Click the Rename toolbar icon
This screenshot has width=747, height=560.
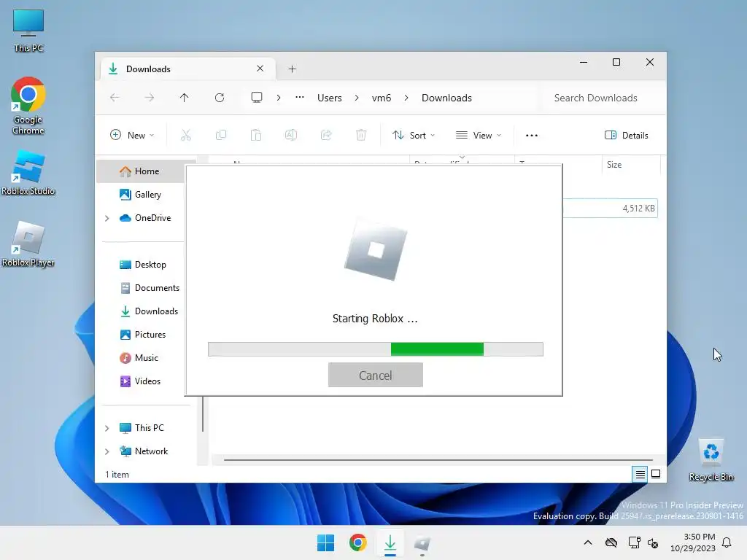291,135
